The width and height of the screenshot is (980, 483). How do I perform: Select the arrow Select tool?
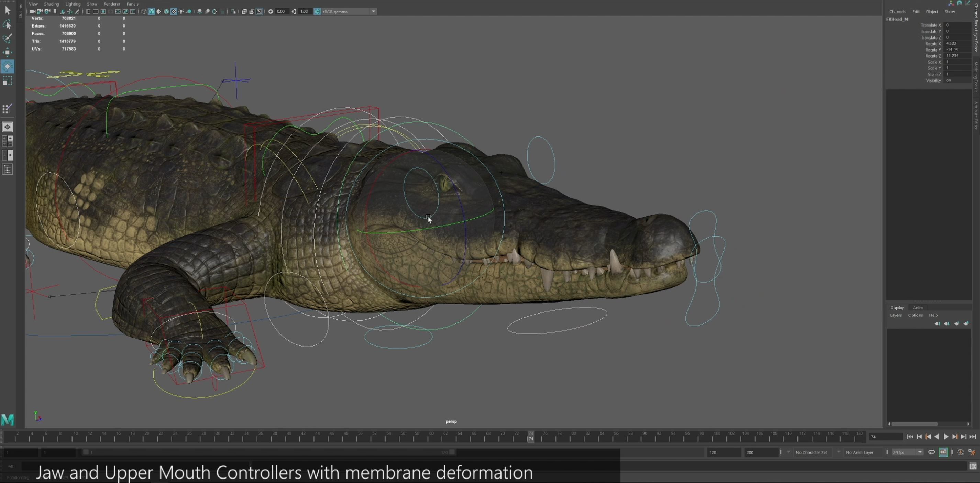(x=7, y=10)
